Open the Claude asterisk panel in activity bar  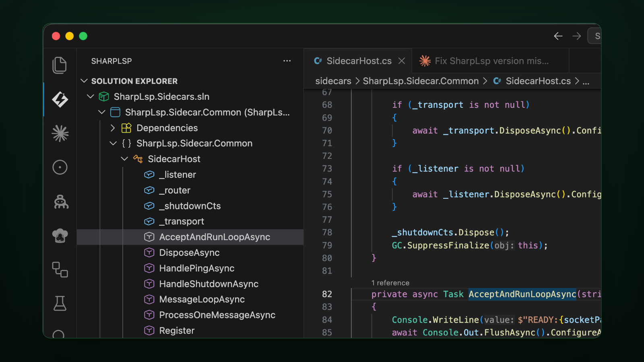(x=60, y=133)
